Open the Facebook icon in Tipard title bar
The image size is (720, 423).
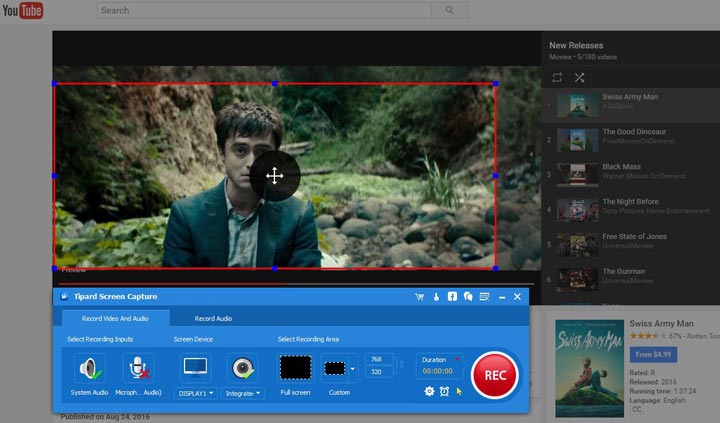452,297
